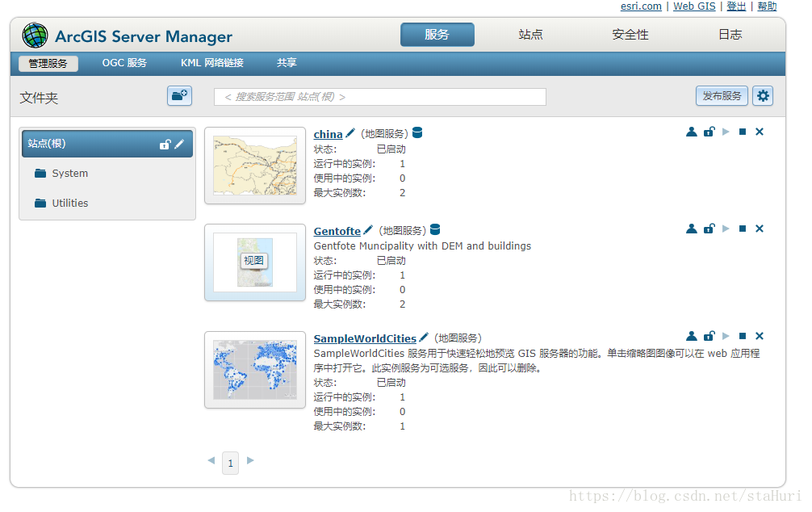
Task: Click the service search input field
Action: (380, 97)
